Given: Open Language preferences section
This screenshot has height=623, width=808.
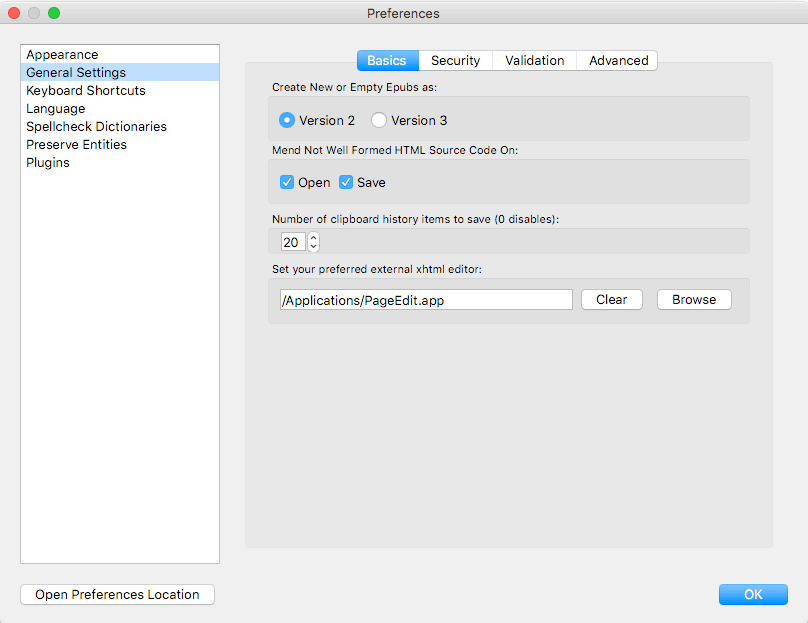Looking at the screenshot, I should (56, 108).
